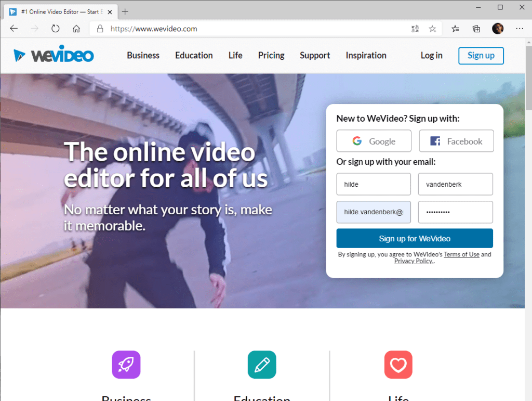Image resolution: width=532 pixels, height=401 pixels.
Task: Click the 'New to WeVideo? Sign up with:' text
Action: point(398,119)
